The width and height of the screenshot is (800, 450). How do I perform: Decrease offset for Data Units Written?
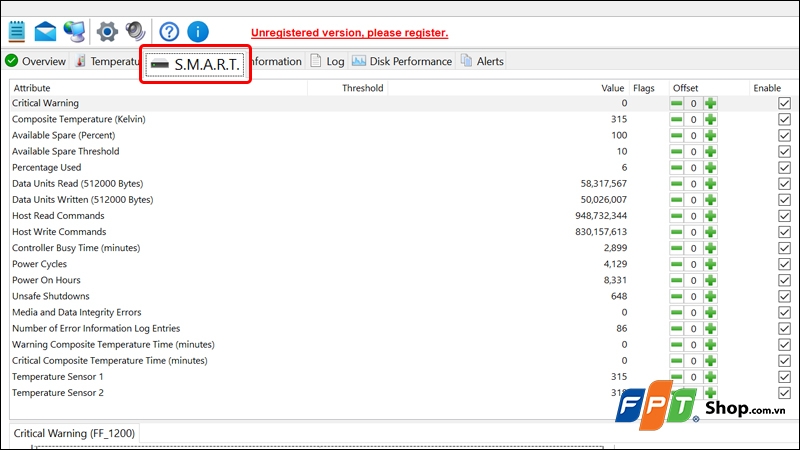677,200
